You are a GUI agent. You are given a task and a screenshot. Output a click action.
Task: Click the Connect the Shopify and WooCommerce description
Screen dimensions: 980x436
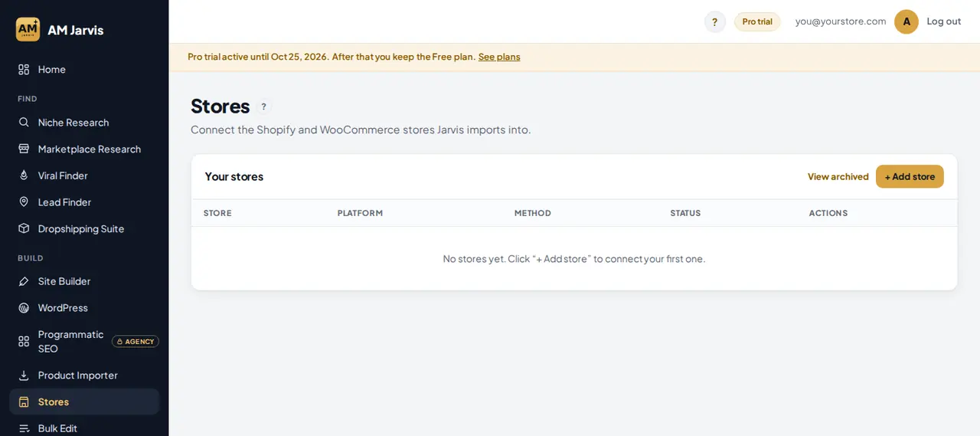pos(361,130)
